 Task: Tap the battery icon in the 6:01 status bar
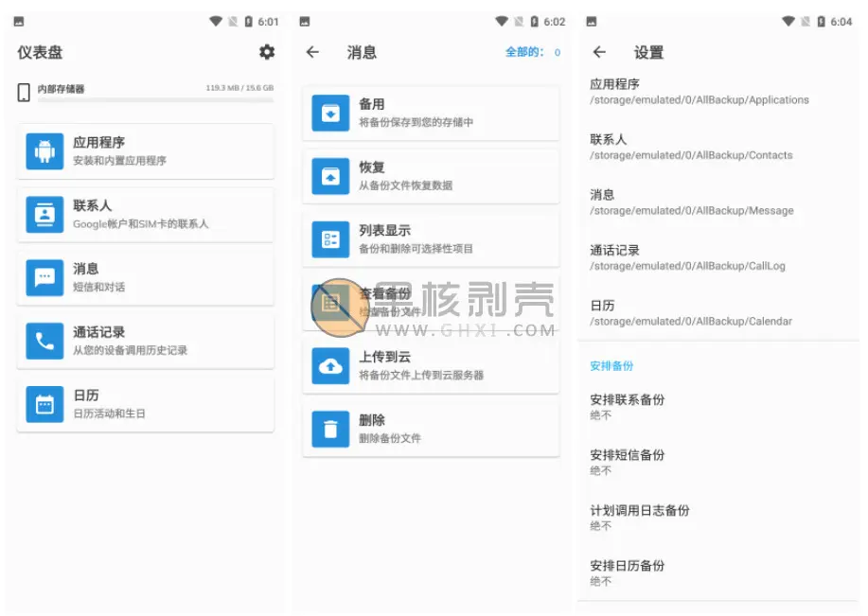[249, 22]
